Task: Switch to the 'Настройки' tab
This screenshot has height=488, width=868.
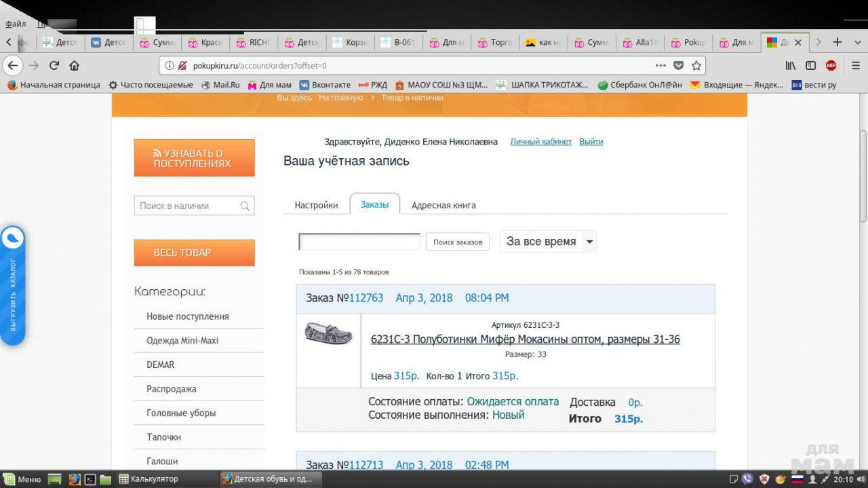Action: coord(316,205)
